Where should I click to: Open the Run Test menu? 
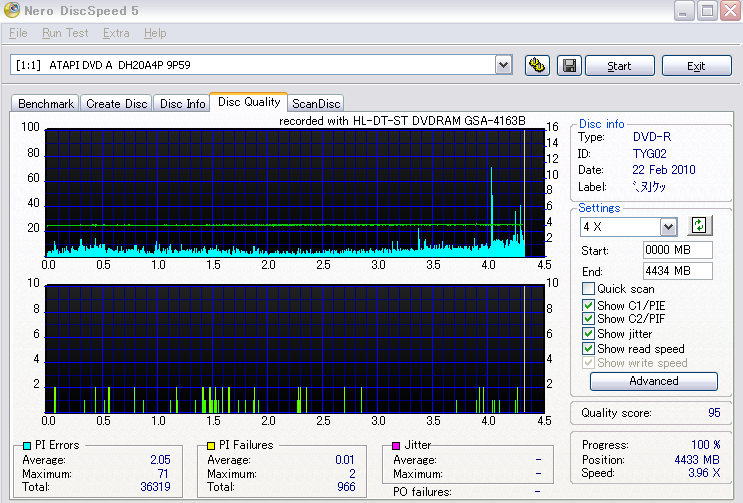point(65,33)
